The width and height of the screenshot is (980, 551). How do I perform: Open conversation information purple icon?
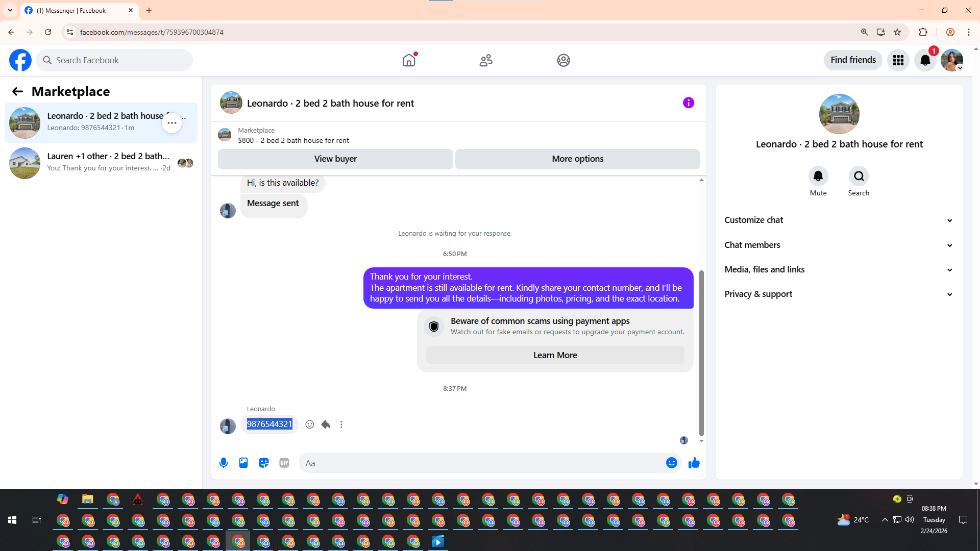pyautogui.click(x=688, y=103)
